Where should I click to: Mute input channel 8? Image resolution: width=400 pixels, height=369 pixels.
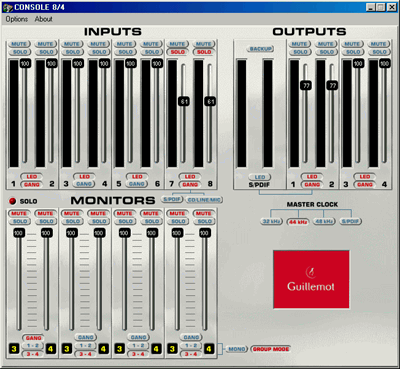204,44
